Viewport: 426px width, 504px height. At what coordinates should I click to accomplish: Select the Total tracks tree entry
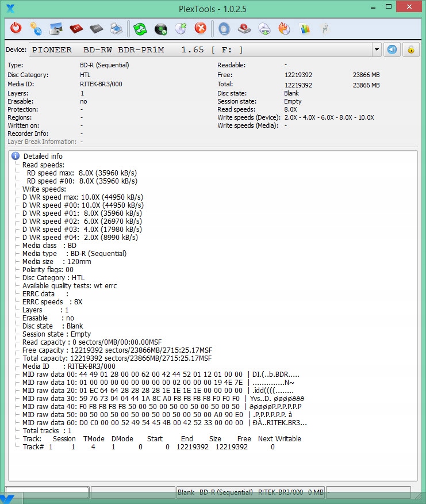(47, 430)
